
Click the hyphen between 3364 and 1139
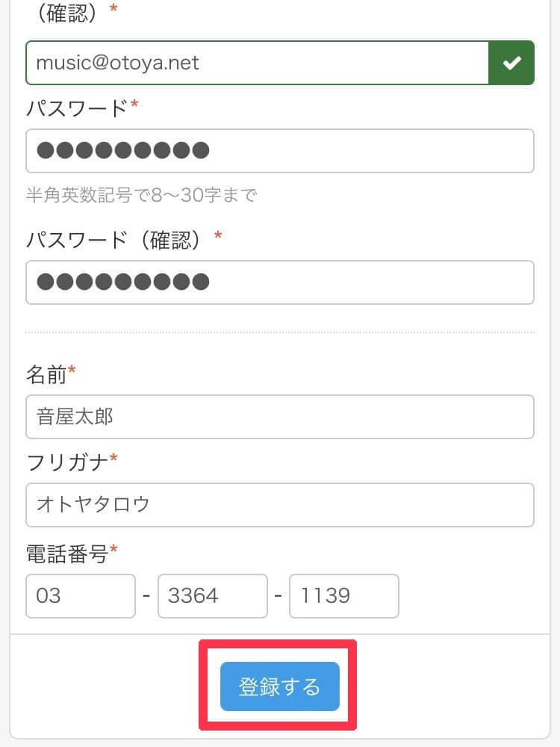[278, 596]
